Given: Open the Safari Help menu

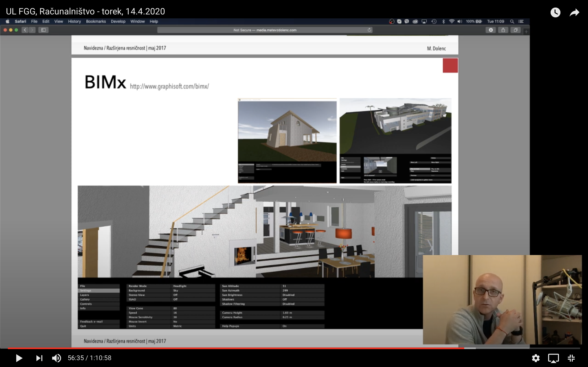Looking at the screenshot, I should (x=154, y=21).
